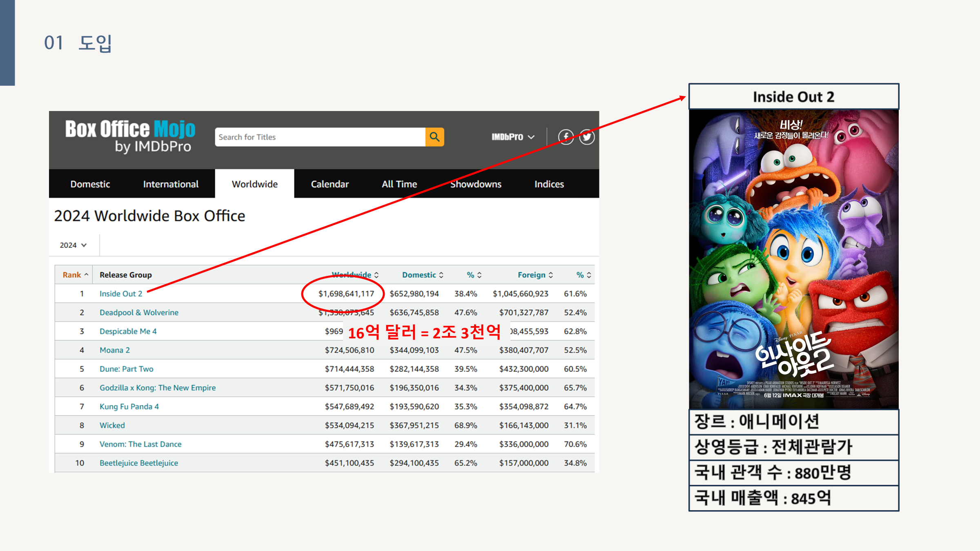Image resolution: width=980 pixels, height=551 pixels.
Task: Expand the 2024 year selector
Action: click(73, 245)
